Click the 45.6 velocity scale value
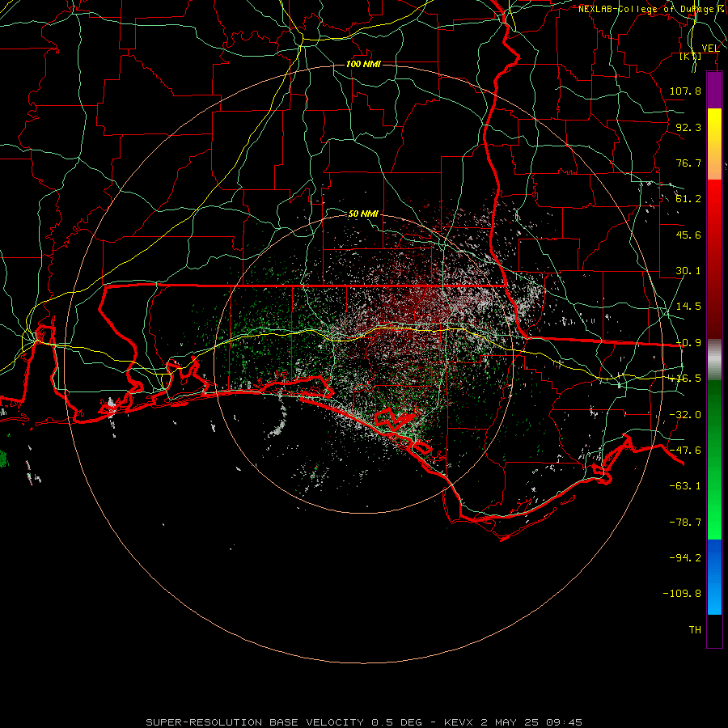The width and height of the screenshot is (728, 728). pos(688,235)
